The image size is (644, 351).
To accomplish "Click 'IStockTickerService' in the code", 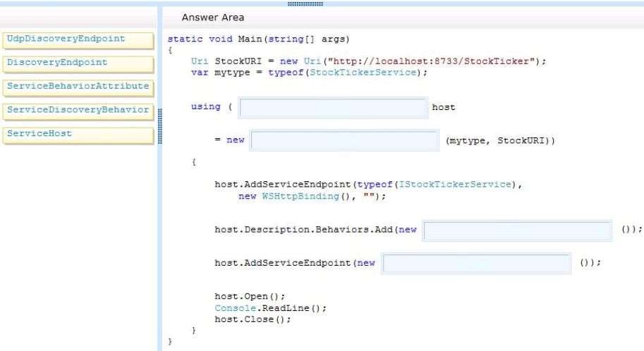I will pyautogui.click(x=455, y=185).
